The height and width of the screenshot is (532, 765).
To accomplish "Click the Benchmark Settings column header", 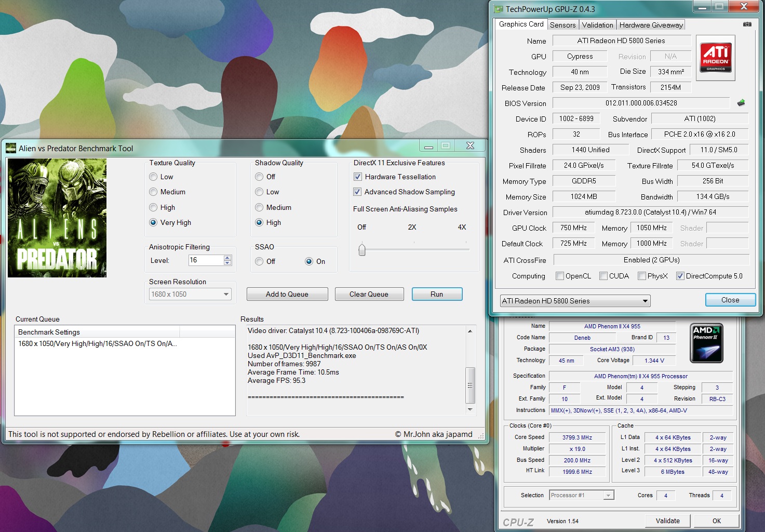I will click(x=97, y=332).
